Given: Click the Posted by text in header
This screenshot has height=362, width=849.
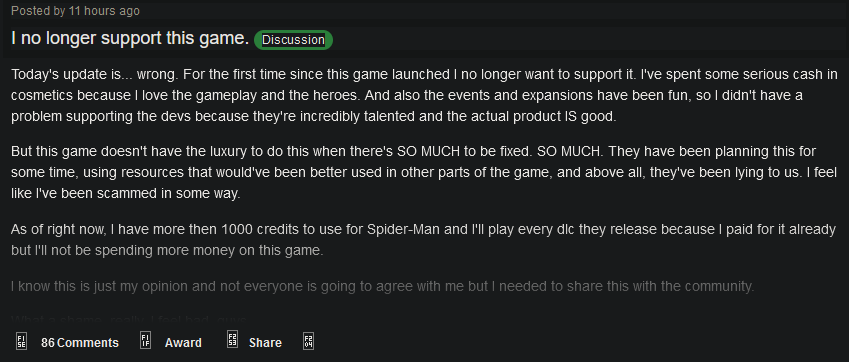Looking at the screenshot, I should pos(38,11).
